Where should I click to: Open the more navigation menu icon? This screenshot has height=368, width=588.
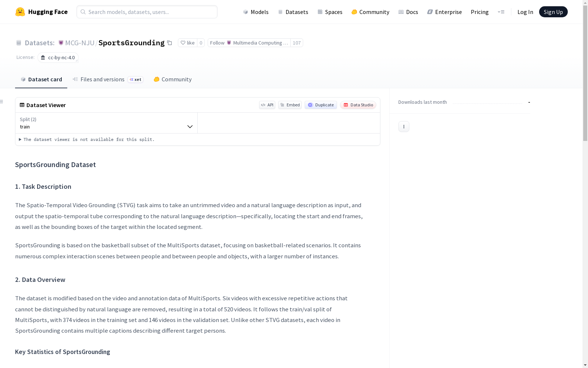[x=501, y=12]
